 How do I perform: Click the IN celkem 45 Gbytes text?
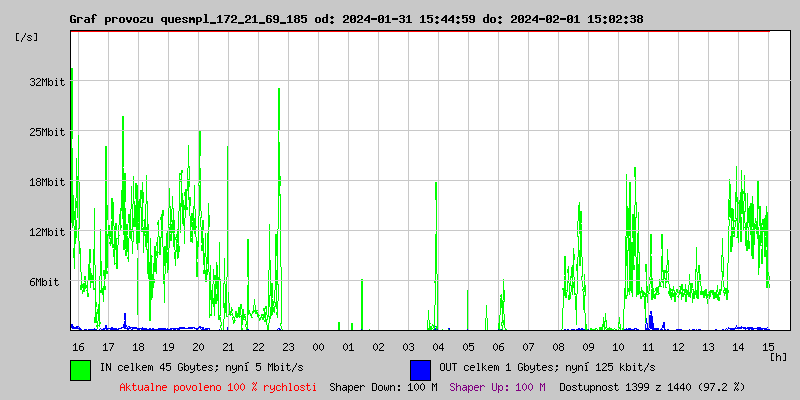189,367
